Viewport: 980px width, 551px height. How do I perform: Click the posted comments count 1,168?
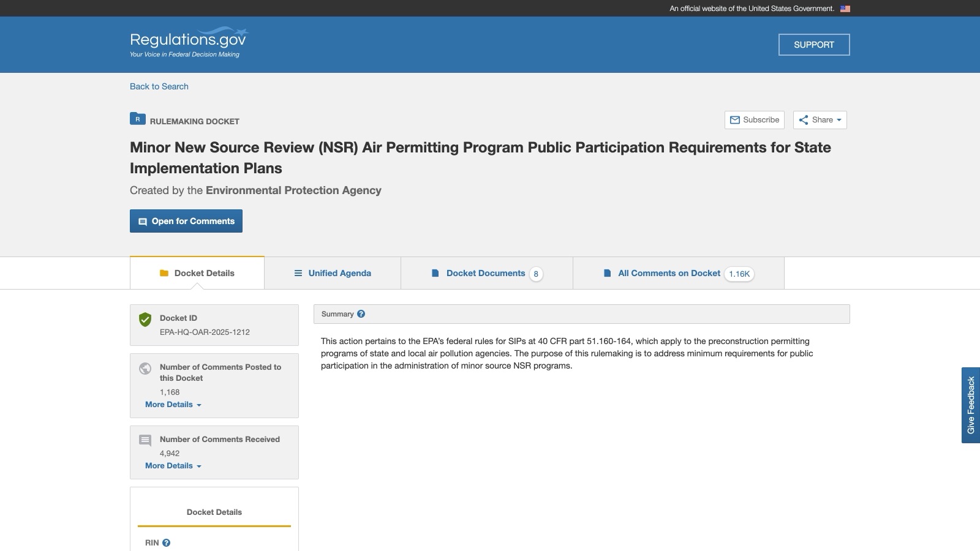point(170,392)
